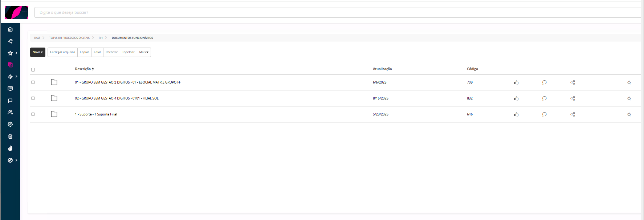Image resolution: width=644 pixels, height=220 pixels.
Task: Click code value 646
Action: 470,114
